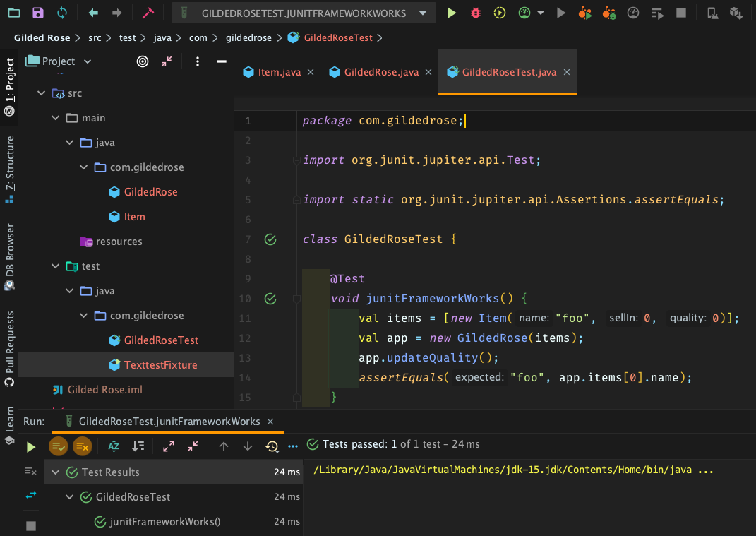Select TexttestFixture in the project tree
The height and width of the screenshot is (536, 756).
point(160,365)
